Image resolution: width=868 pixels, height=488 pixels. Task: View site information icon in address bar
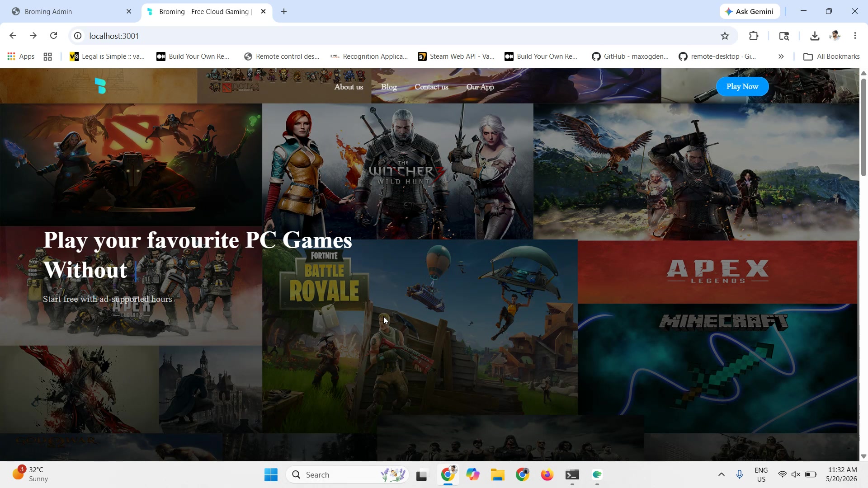pos(78,36)
